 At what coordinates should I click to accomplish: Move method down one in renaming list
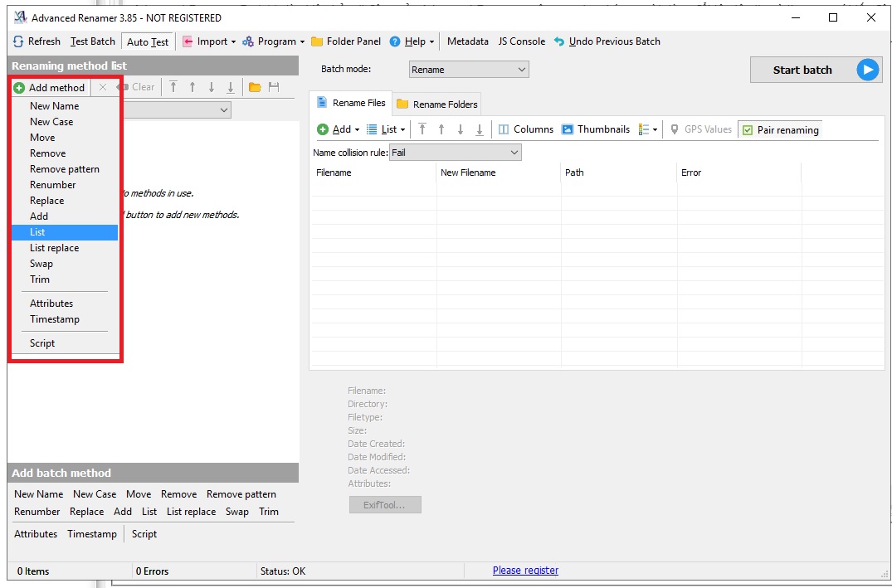click(x=211, y=87)
